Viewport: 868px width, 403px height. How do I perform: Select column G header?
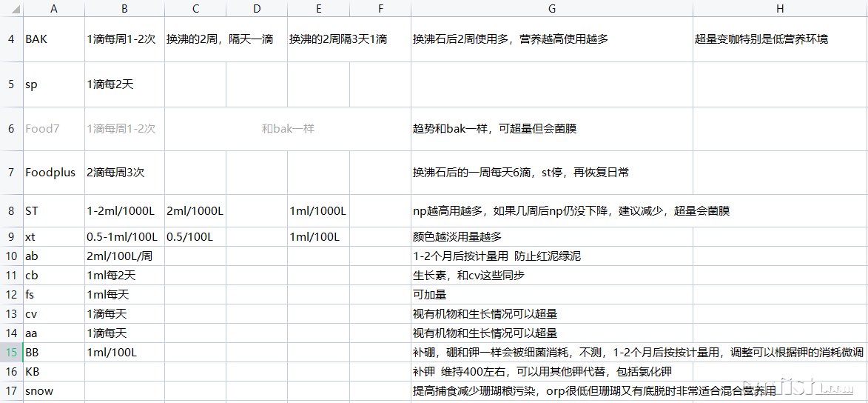point(551,8)
